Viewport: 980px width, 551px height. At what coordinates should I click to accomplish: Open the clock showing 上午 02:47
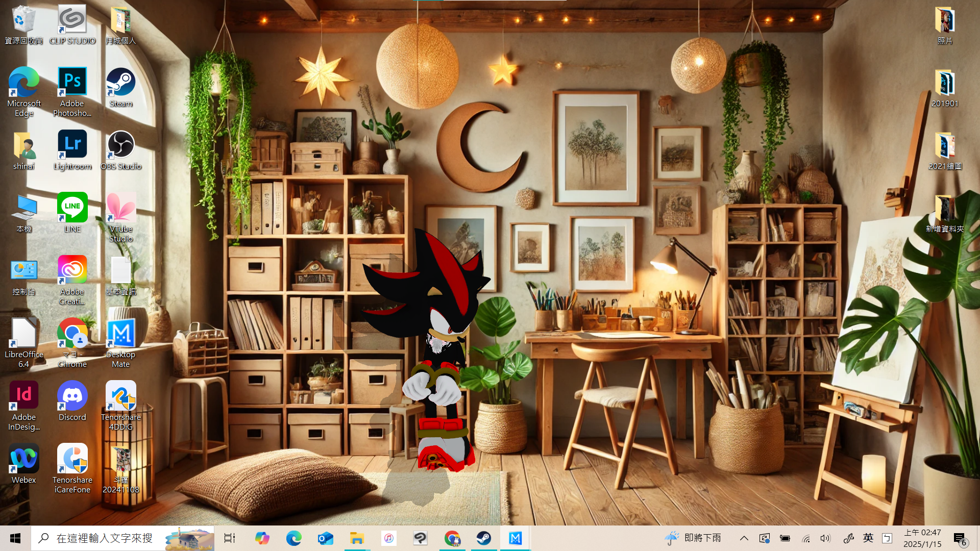(922, 538)
